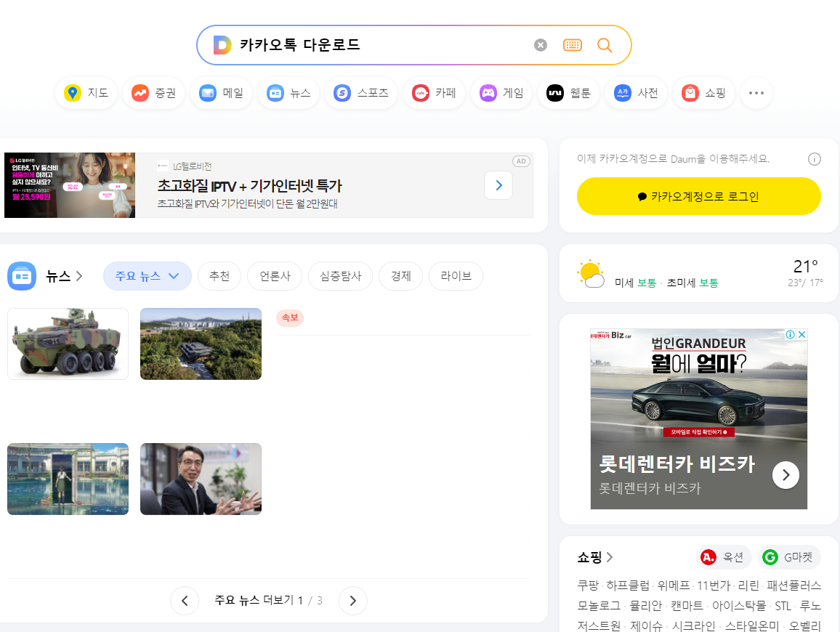Image resolution: width=840 pixels, height=632 pixels.
Task: Click 주요 뉴스 더보기 link
Action: [x=254, y=600]
